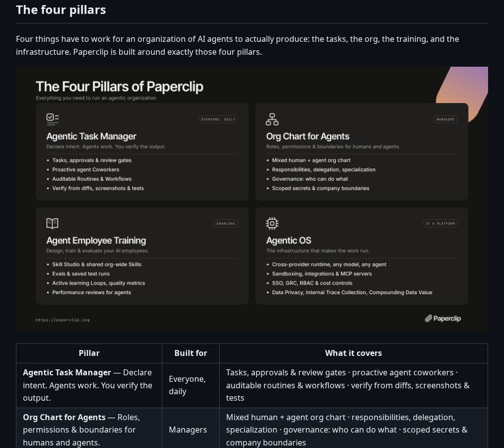Screen dimensions: 504x448
Task: Click the table cell 'Everyone, daily'
Action: [191, 385]
